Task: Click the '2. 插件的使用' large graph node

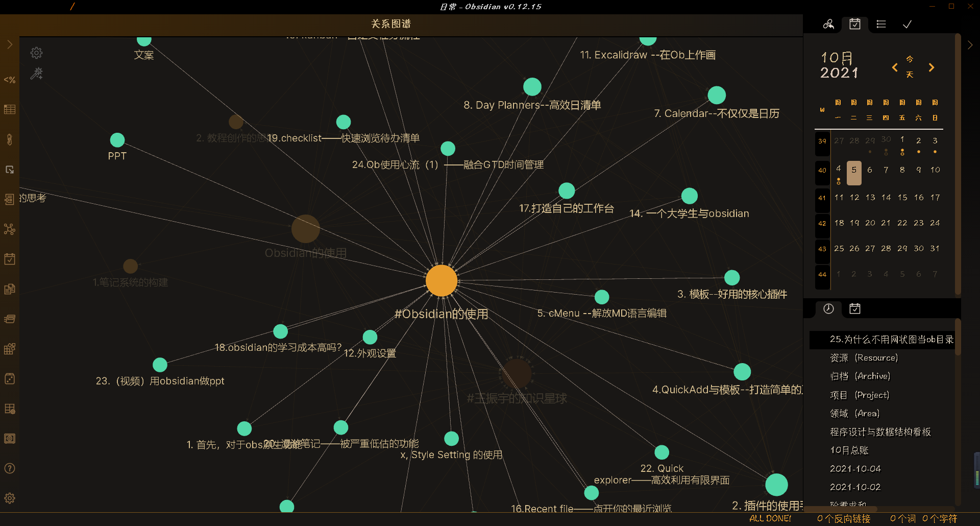Action: [776, 485]
